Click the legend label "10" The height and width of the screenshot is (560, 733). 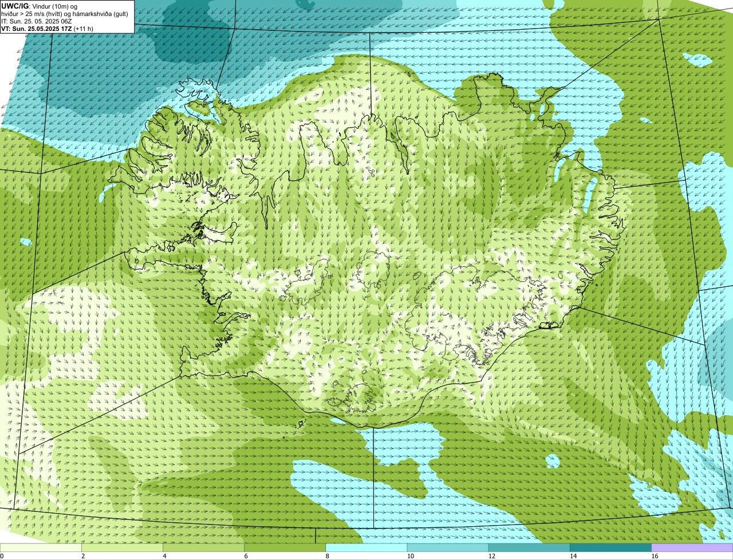(x=411, y=556)
